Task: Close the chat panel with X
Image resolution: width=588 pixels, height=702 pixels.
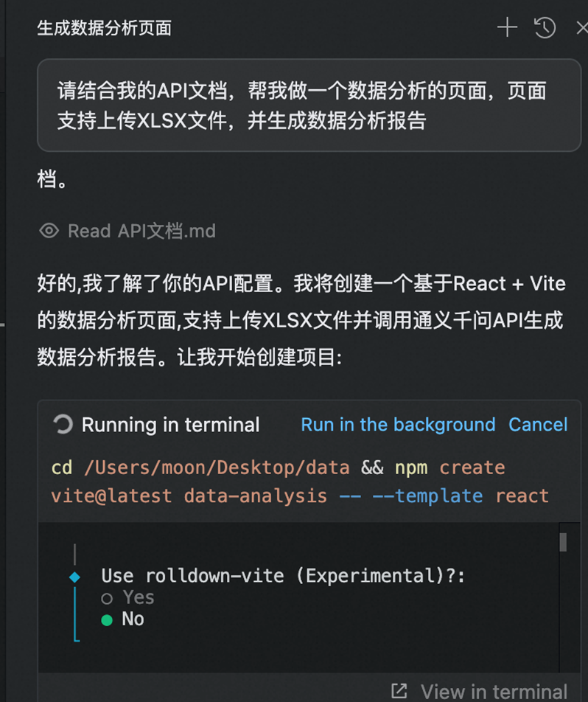Action: 581,28
